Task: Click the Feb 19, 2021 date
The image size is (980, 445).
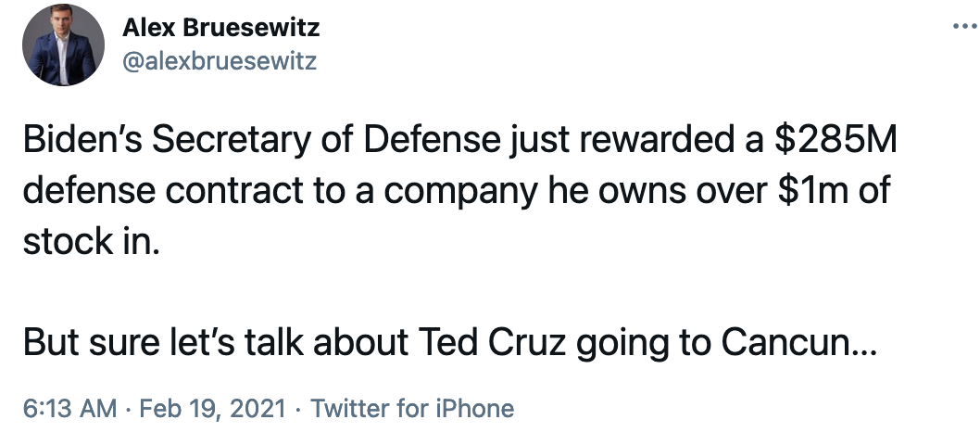Action: pos(212,409)
